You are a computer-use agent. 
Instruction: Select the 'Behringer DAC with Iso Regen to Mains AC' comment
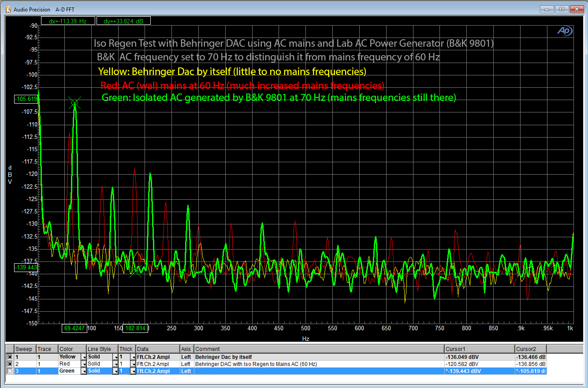click(x=319, y=364)
